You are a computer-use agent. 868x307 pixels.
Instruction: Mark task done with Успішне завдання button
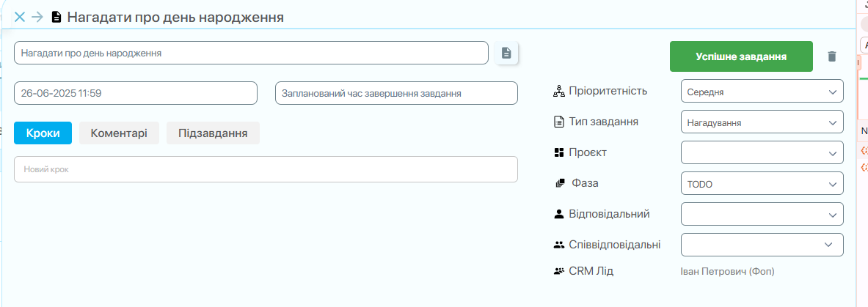pyautogui.click(x=741, y=56)
